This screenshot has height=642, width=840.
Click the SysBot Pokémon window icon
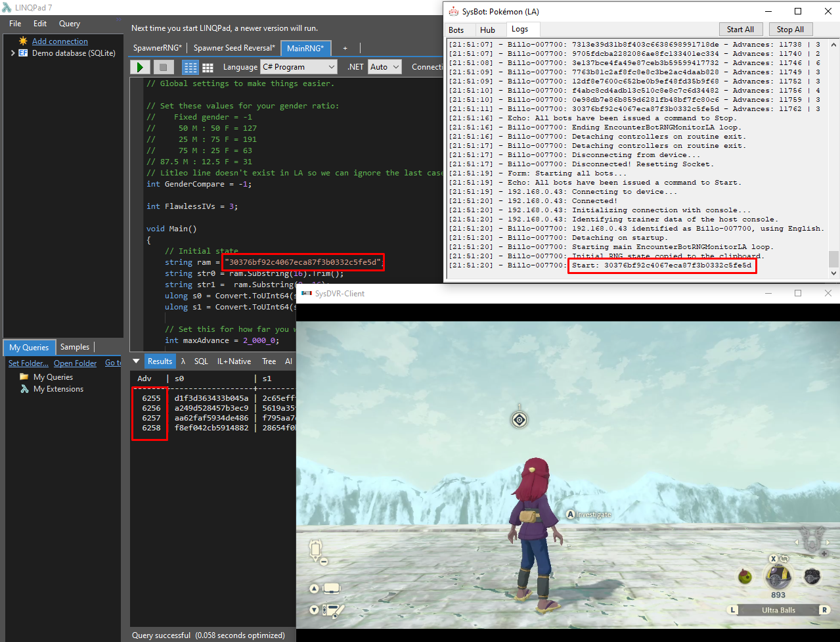coord(453,11)
